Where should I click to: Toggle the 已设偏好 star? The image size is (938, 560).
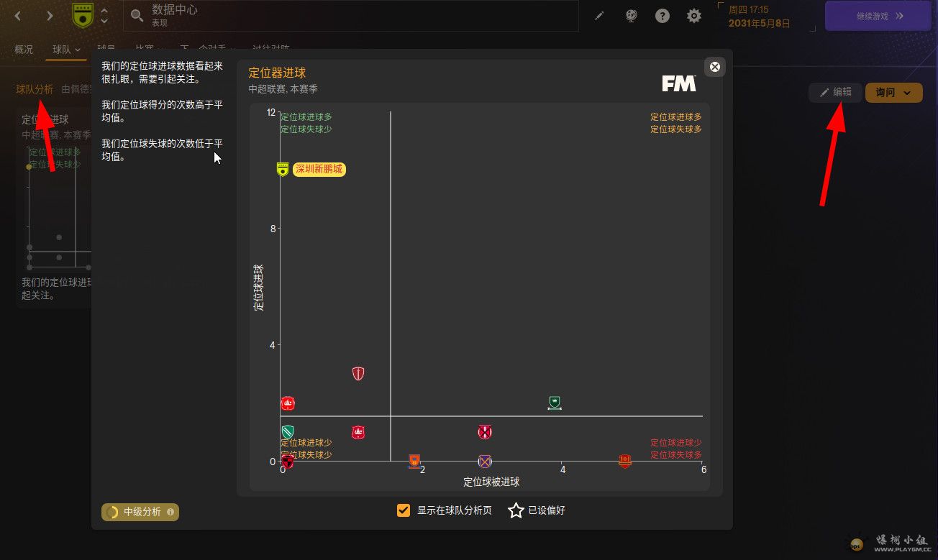(x=516, y=510)
